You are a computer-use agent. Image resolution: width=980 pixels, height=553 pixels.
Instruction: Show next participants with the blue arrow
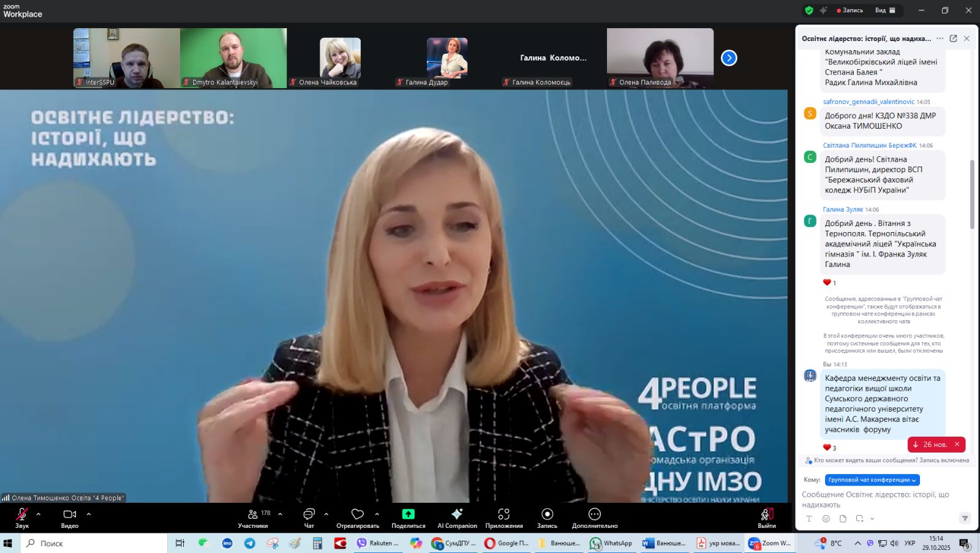tap(729, 58)
